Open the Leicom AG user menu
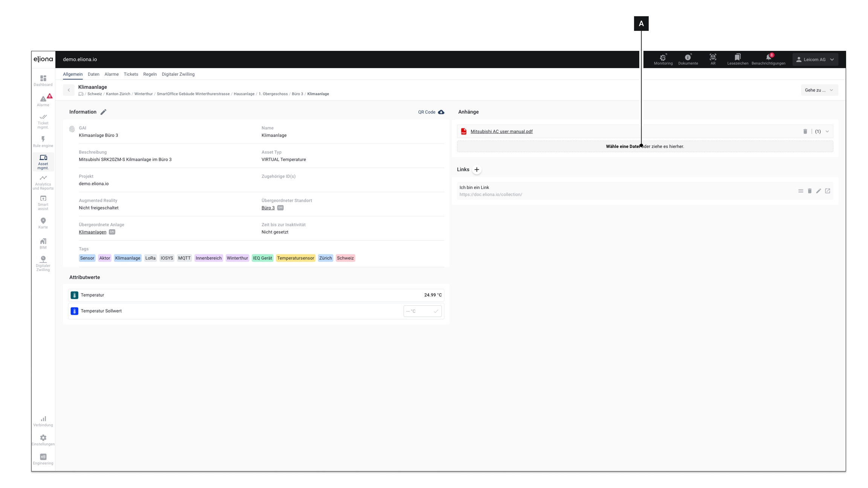 [815, 59]
